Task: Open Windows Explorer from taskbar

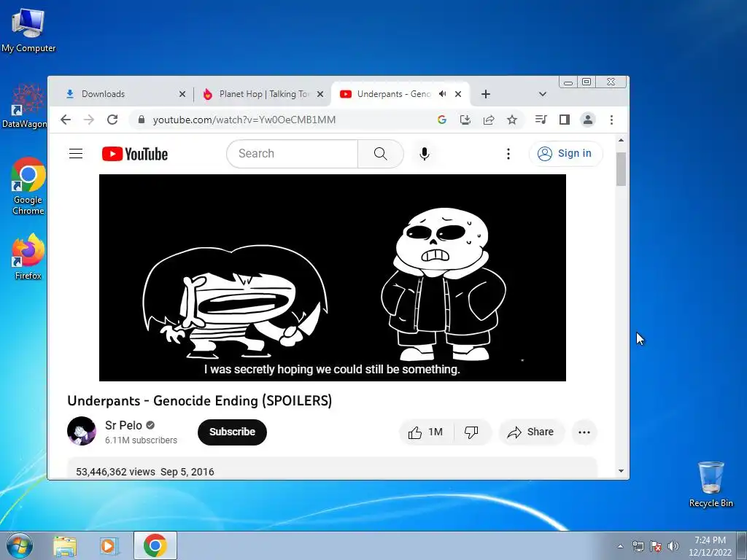Action: [65, 545]
